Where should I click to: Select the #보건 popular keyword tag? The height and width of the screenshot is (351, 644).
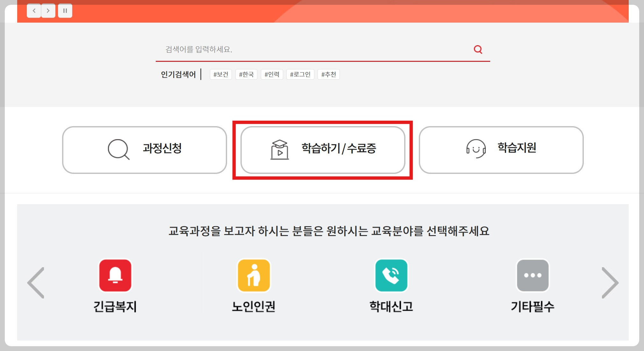221,75
